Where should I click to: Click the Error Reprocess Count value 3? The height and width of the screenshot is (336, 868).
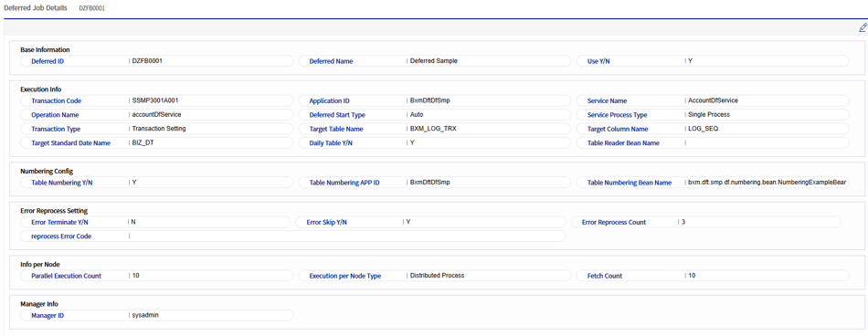point(683,222)
